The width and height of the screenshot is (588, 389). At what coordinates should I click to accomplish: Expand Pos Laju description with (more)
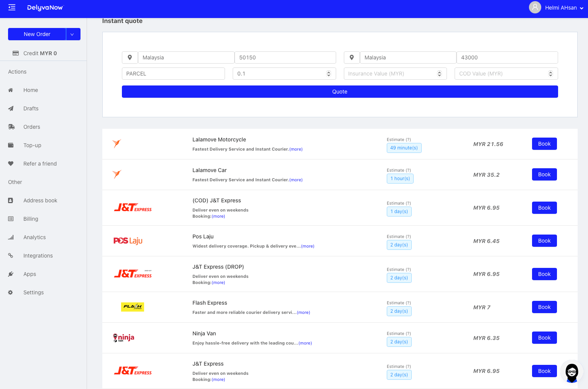point(308,246)
